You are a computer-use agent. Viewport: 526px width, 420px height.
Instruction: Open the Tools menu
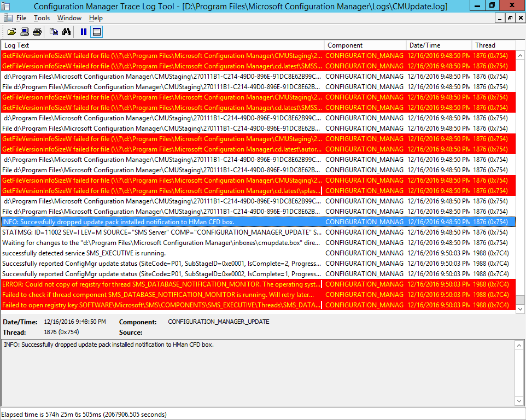point(42,18)
